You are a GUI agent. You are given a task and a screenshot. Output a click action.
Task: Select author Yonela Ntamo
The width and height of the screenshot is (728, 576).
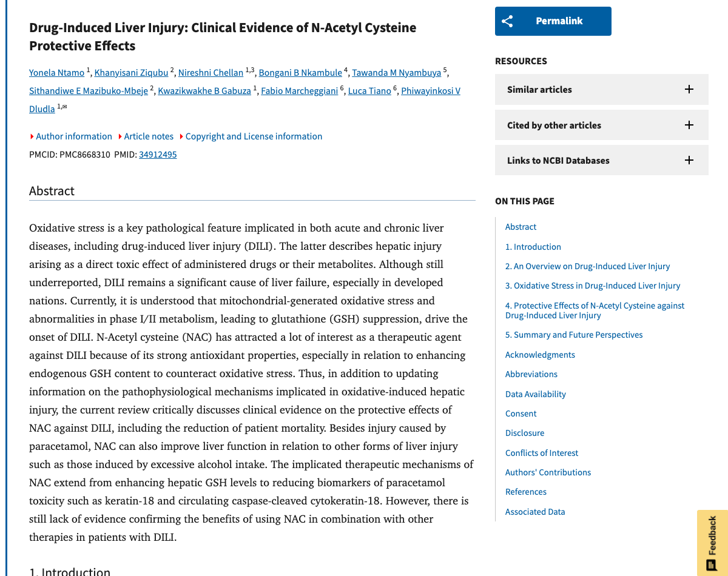pos(56,72)
